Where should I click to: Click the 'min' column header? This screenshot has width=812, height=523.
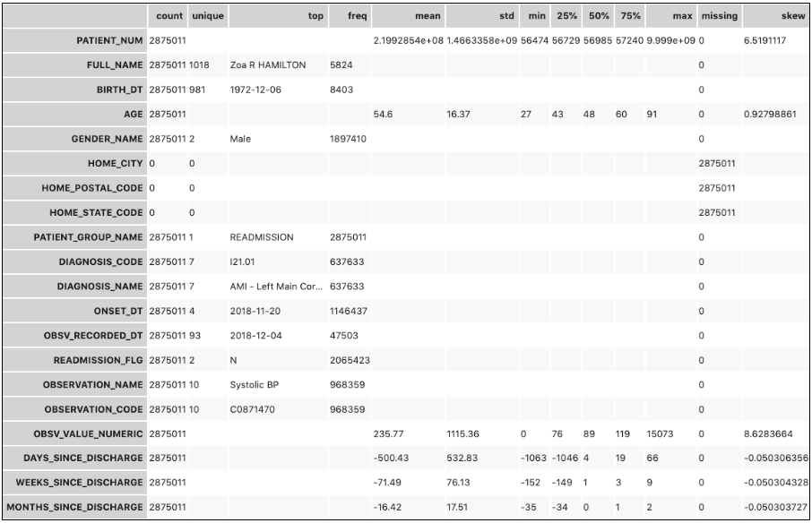534,16
